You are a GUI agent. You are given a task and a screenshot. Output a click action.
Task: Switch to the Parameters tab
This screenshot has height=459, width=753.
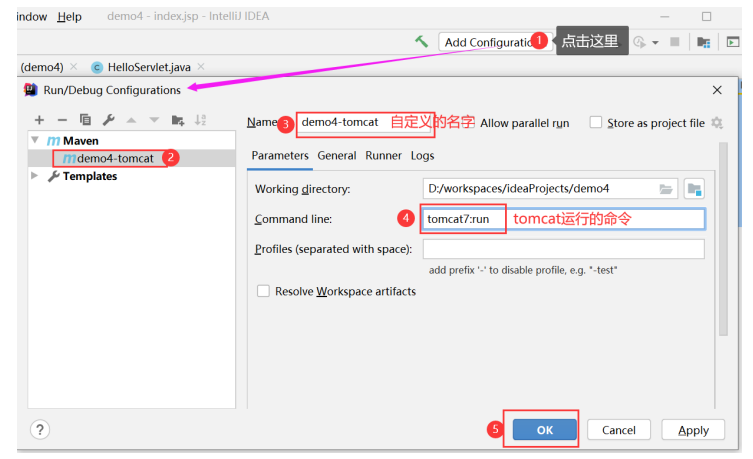coord(280,156)
